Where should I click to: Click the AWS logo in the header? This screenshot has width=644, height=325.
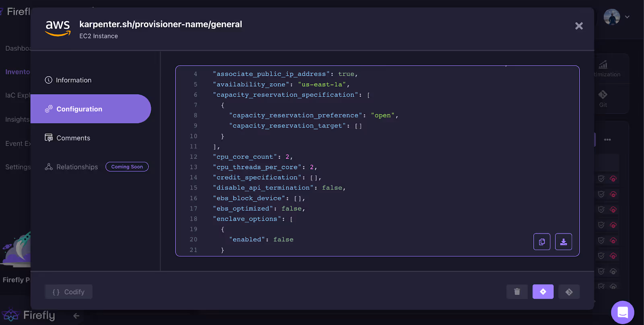(58, 29)
